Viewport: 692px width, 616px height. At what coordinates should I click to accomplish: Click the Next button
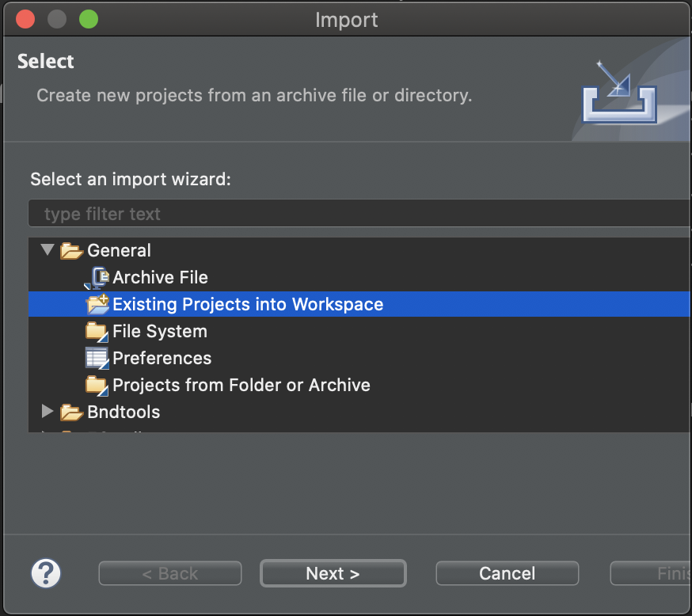[x=333, y=573]
